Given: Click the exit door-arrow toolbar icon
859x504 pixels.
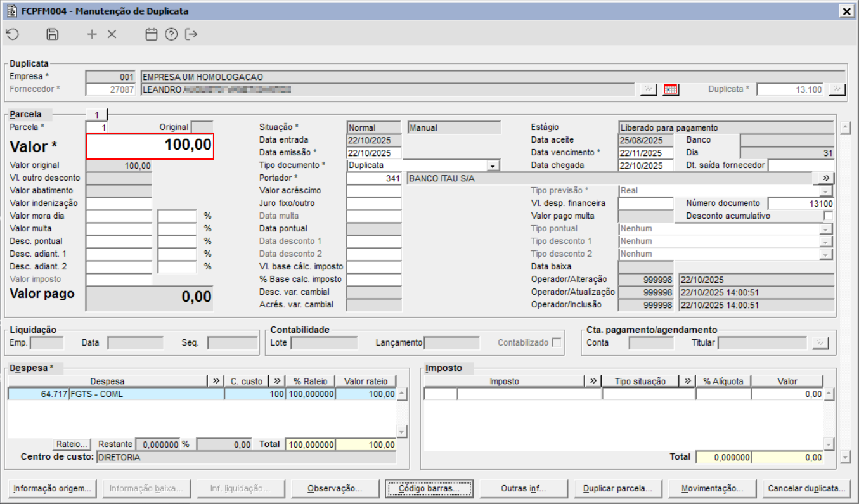Looking at the screenshot, I should coord(191,34).
